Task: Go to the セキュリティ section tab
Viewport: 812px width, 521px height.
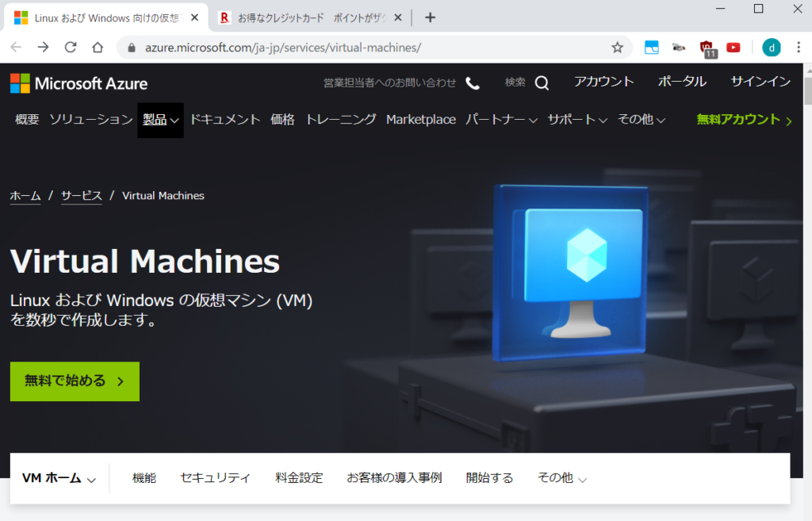Action: point(215,478)
